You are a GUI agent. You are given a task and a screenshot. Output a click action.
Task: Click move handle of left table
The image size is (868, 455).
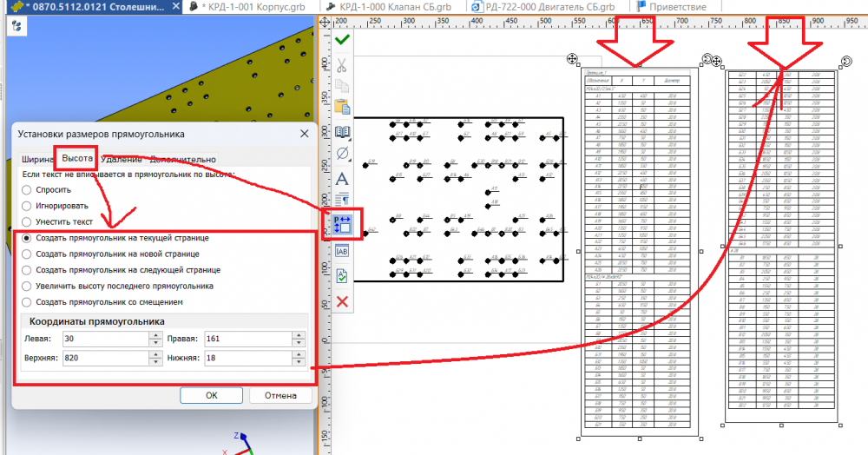click(x=572, y=59)
